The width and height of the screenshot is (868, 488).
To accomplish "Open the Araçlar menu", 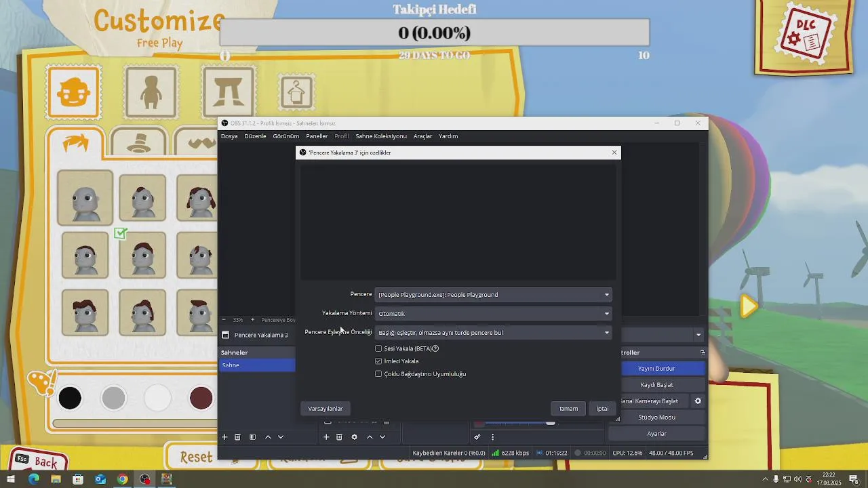I will [x=422, y=136].
